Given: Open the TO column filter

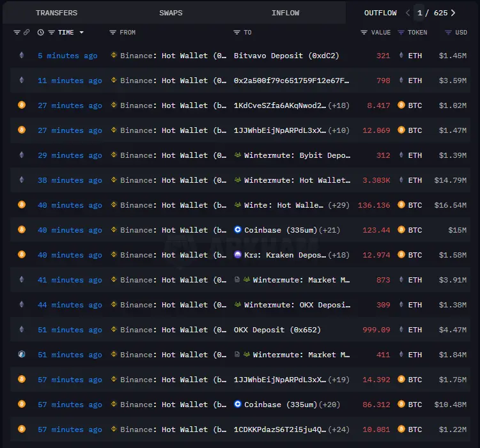Looking at the screenshot, I should 237,33.
